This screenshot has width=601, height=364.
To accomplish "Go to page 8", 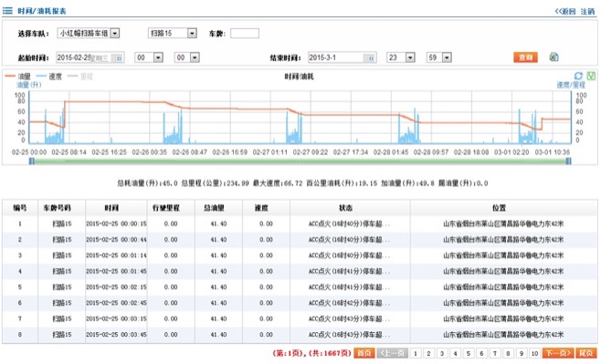I will tap(508, 353).
